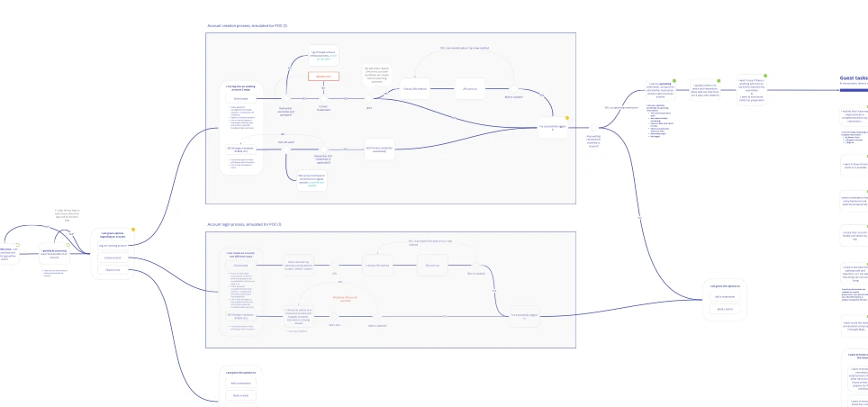This screenshot has height=407, width=868.
Task: Click the '2FA?' diamond in creation frame
Action: coord(368,98)
